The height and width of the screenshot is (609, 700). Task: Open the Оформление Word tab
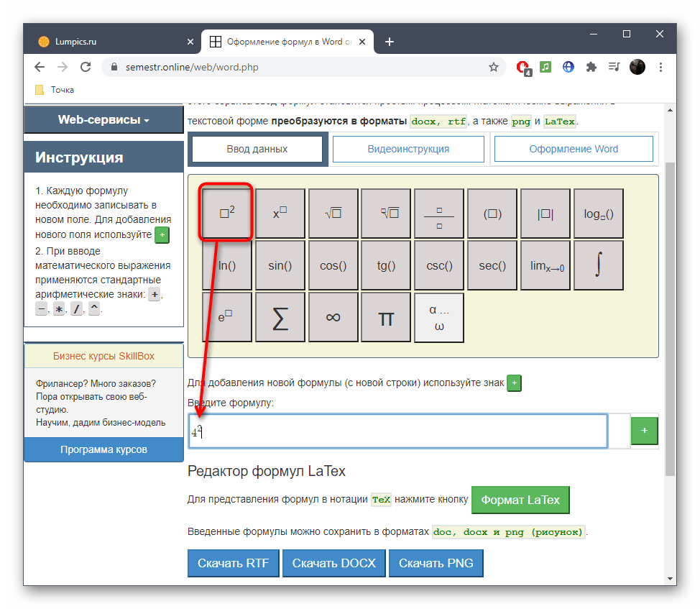(573, 150)
